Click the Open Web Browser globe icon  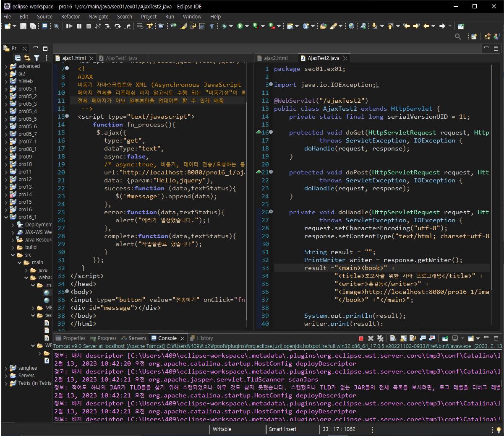click(351, 26)
